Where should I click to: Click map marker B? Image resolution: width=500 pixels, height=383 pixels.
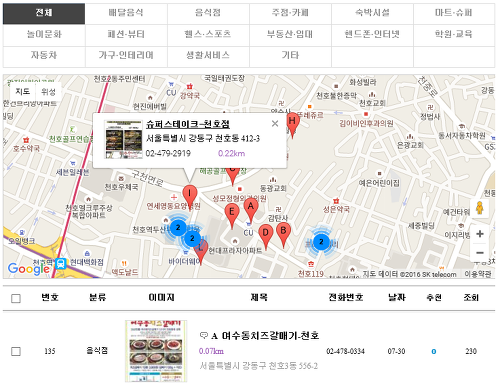click(283, 235)
